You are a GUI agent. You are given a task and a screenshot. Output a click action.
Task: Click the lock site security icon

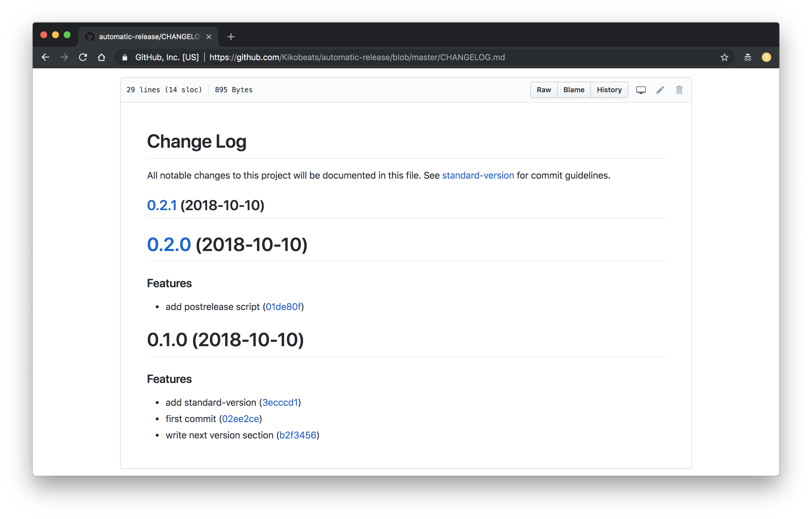125,58
